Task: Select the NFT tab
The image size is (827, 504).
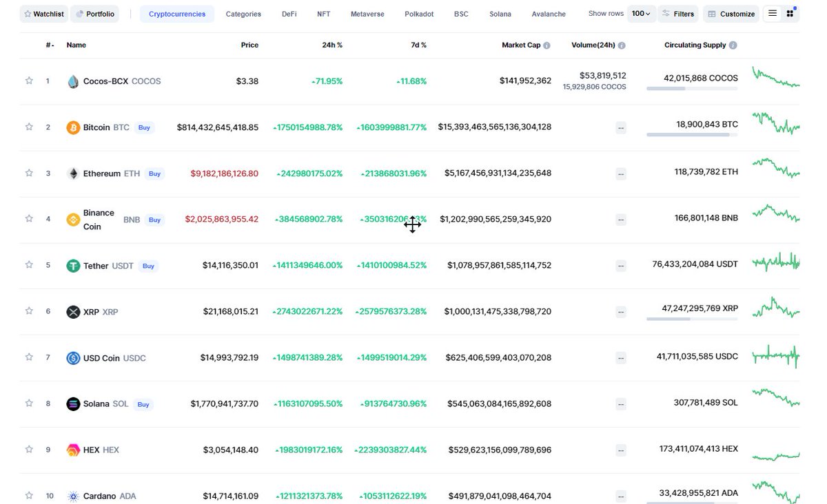Action: [324, 14]
